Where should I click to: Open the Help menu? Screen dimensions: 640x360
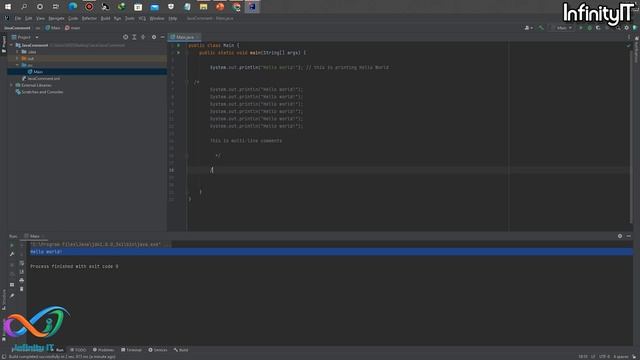173,18
